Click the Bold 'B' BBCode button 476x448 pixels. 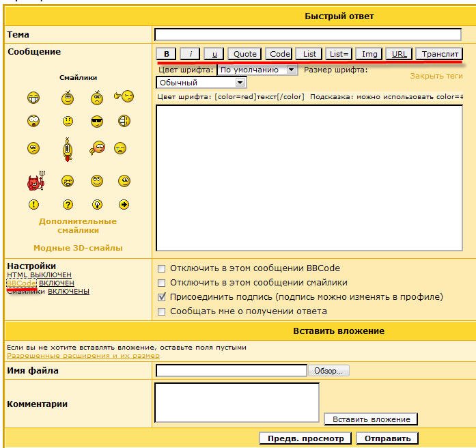166,54
